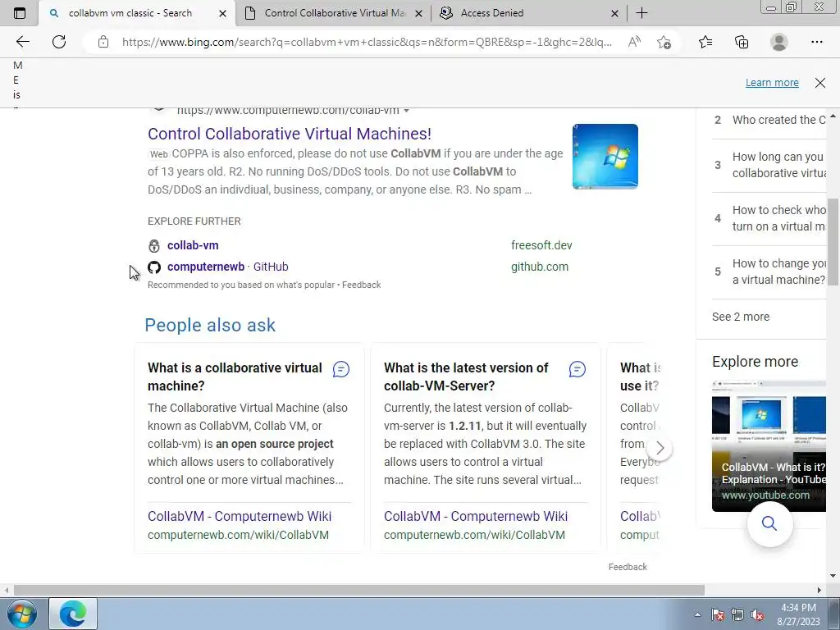Expand What is the latest version of collab-VM-Server
This screenshot has height=630, width=840.
pyautogui.click(x=466, y=377)
